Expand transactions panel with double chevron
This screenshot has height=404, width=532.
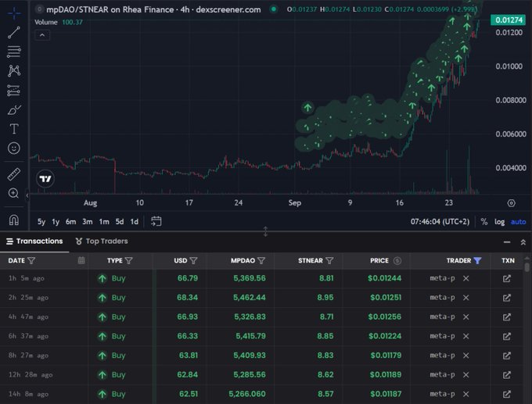coord(523,242)
